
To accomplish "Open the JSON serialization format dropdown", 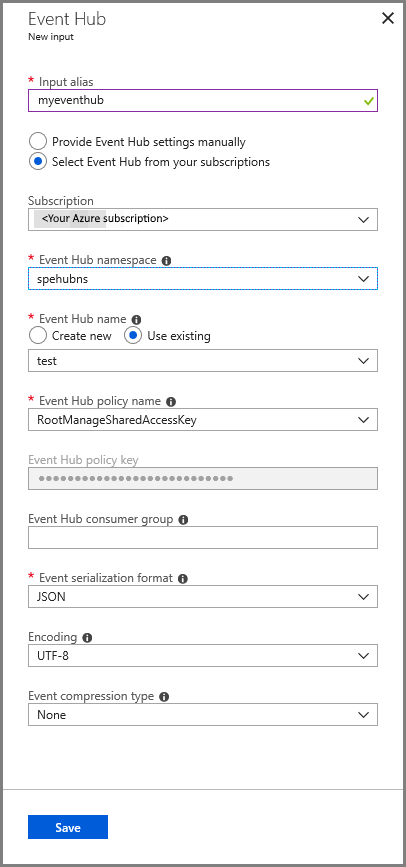I will pos(202,597).
